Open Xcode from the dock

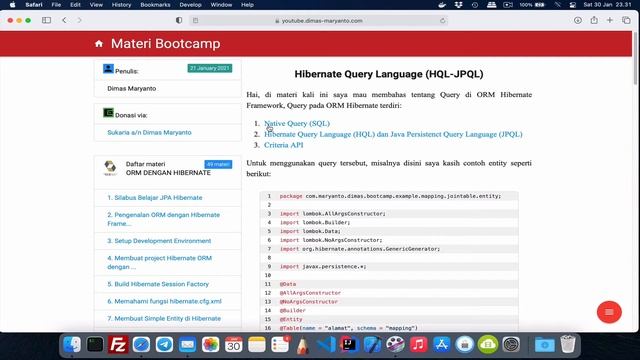(372, 345)
